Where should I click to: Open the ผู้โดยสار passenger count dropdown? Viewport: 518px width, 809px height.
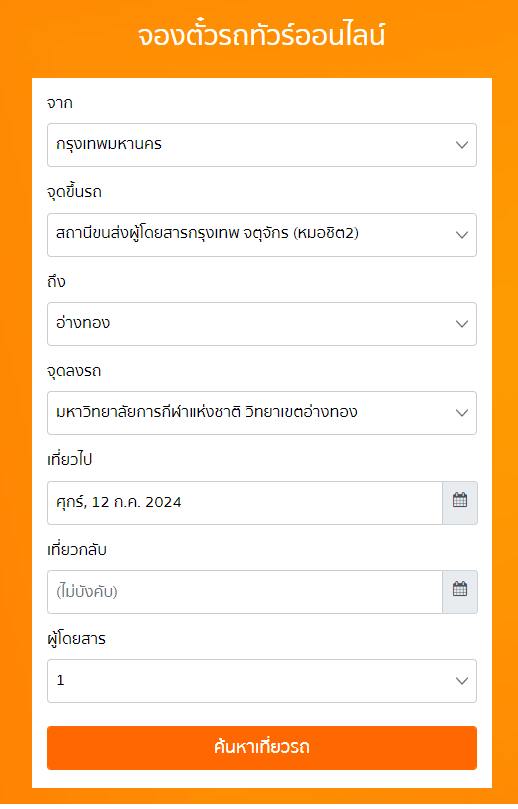click(x=262, y=681)
